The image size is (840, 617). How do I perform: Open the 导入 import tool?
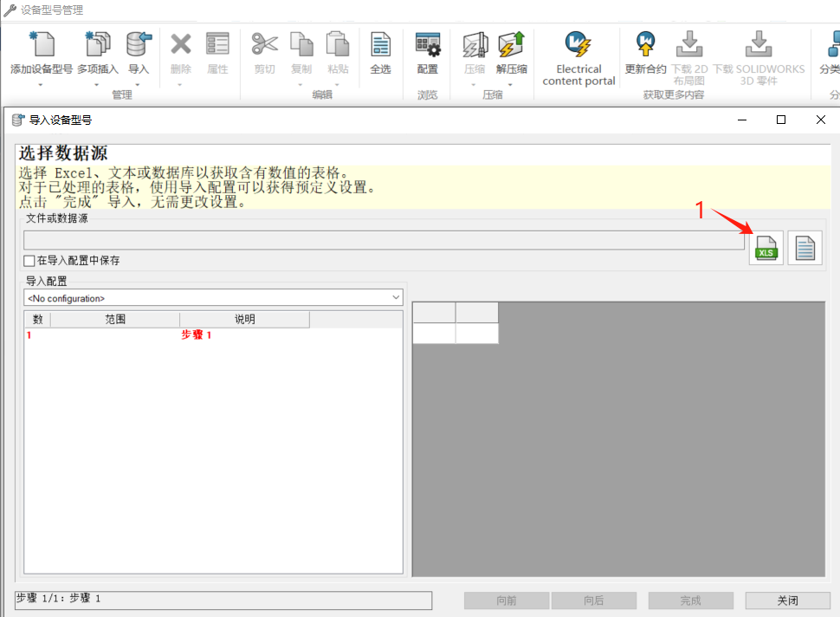[x=138, y=45]
